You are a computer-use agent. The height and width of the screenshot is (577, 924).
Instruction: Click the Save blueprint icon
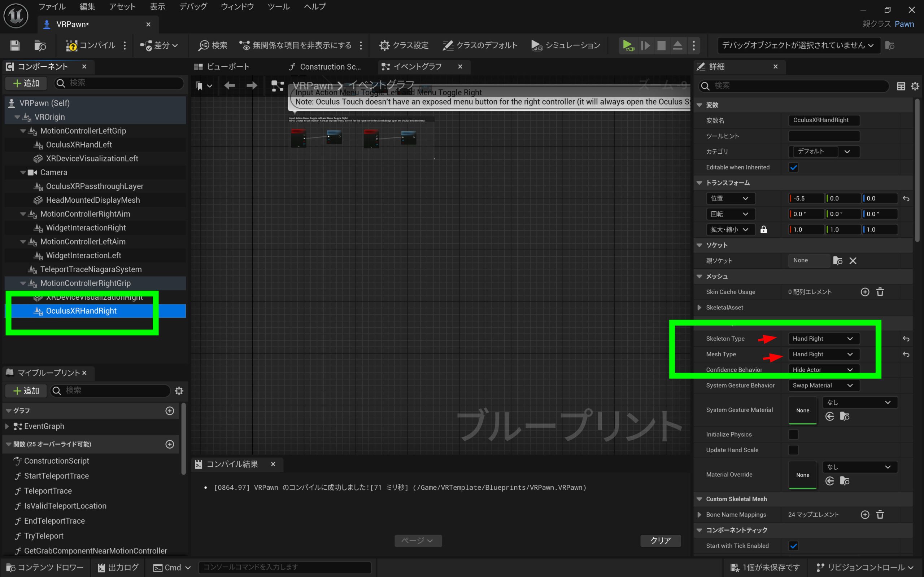tap(15, 45)
